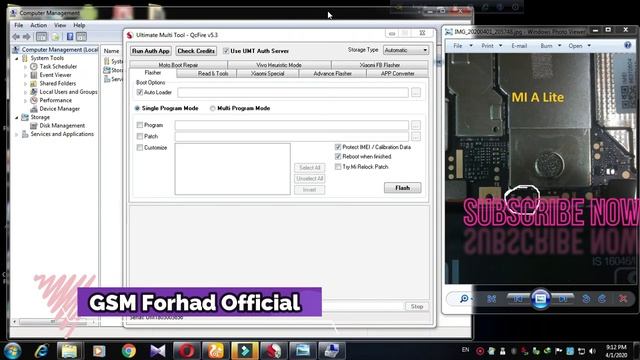Open View menu in Computer Management
Viewport: 640px width, 360px height.
click(x=60, y=25)
